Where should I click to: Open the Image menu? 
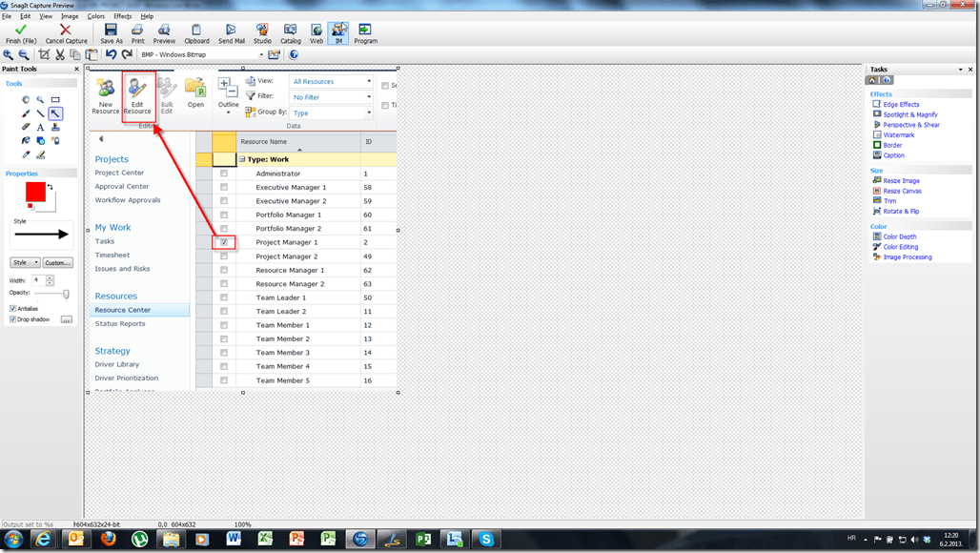(70, 16)
